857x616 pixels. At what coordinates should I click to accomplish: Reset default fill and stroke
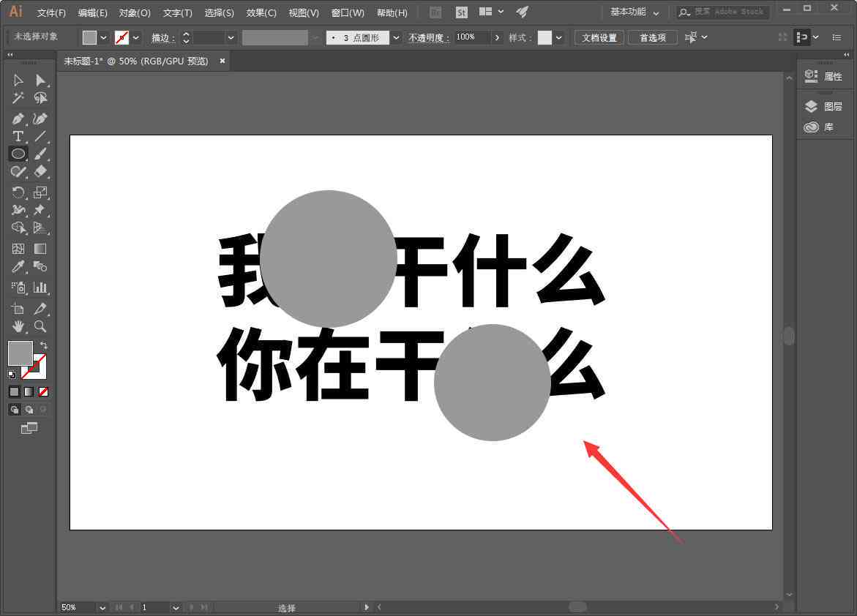pyautogui.click(x=12, y=375)
